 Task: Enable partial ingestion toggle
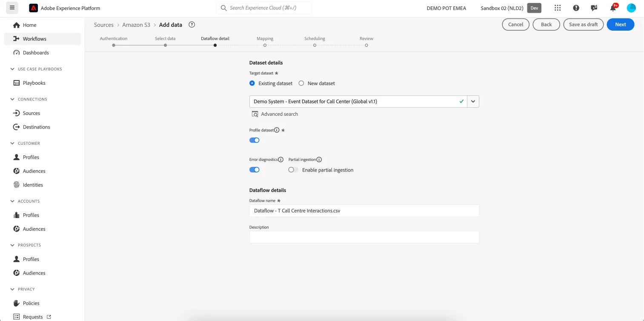293,170
